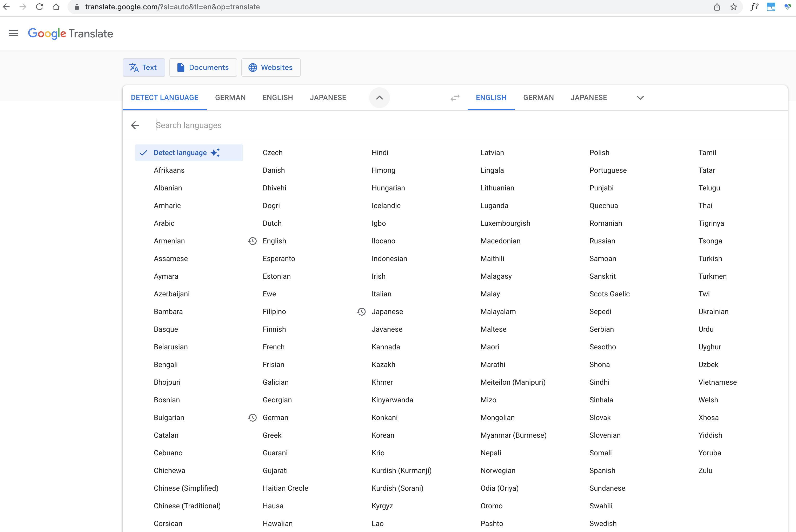The width and height of the screenshot is (796, 532).
Task: Choose Spanish as the source language
Action: [x=602, y=471]
